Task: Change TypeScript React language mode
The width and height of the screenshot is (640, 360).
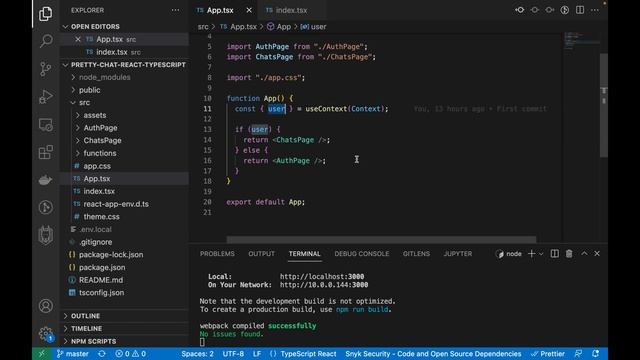Action: (x=308, y=354)
